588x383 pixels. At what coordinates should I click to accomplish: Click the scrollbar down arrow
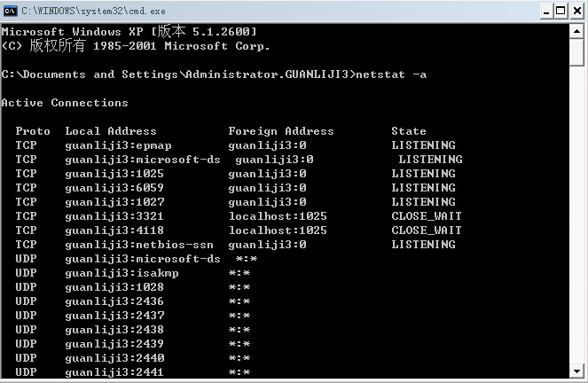click(576, 371)
